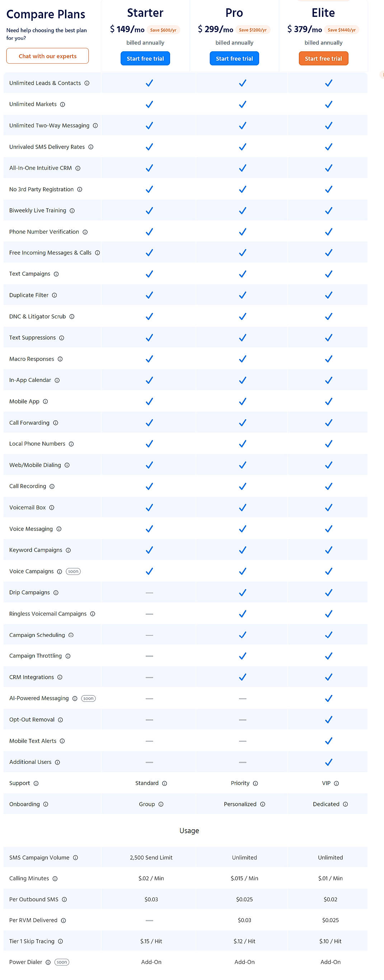Click the Save $1440/yr badge on Elite
Screen dimensions: 384x980
[341, 29]
